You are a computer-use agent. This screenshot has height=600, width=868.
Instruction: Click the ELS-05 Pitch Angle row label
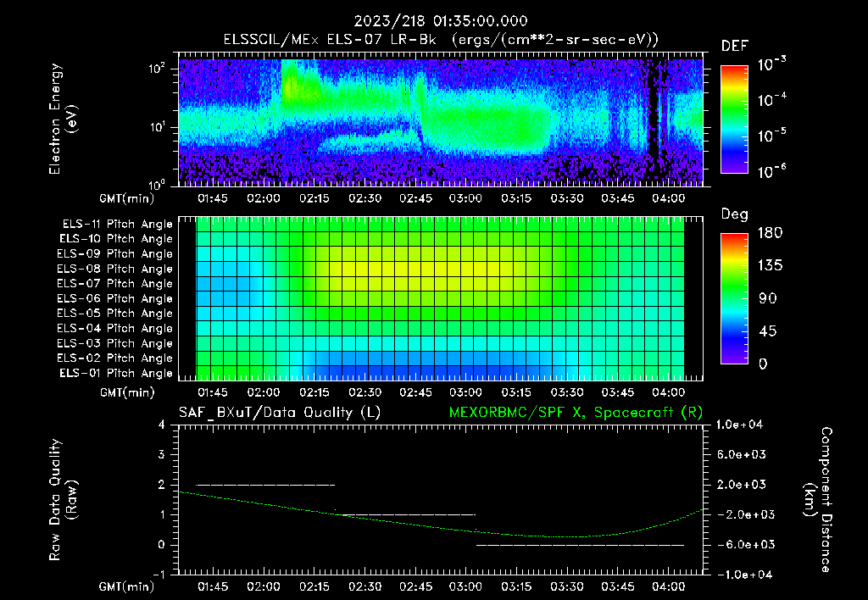click(x=115, y=314)
